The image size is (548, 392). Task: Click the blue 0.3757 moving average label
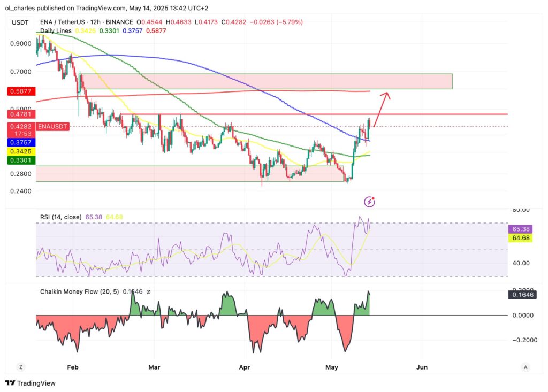pos(20,143)
